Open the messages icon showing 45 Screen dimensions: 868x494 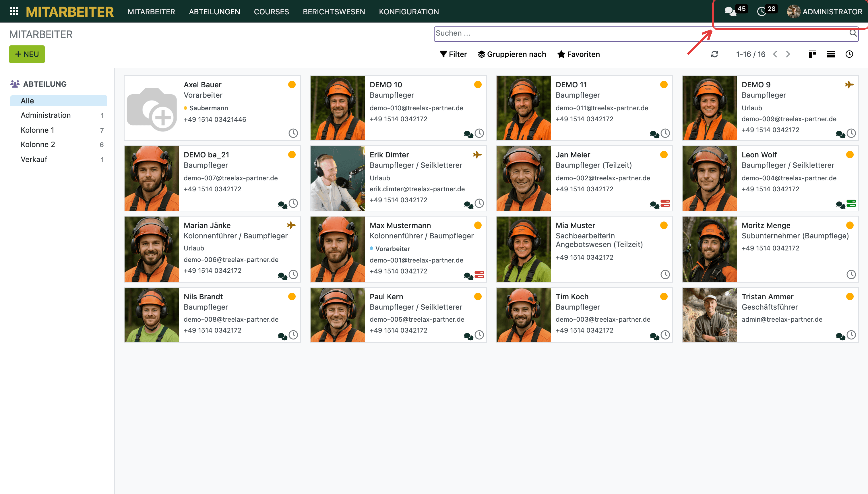click(730, 11)
